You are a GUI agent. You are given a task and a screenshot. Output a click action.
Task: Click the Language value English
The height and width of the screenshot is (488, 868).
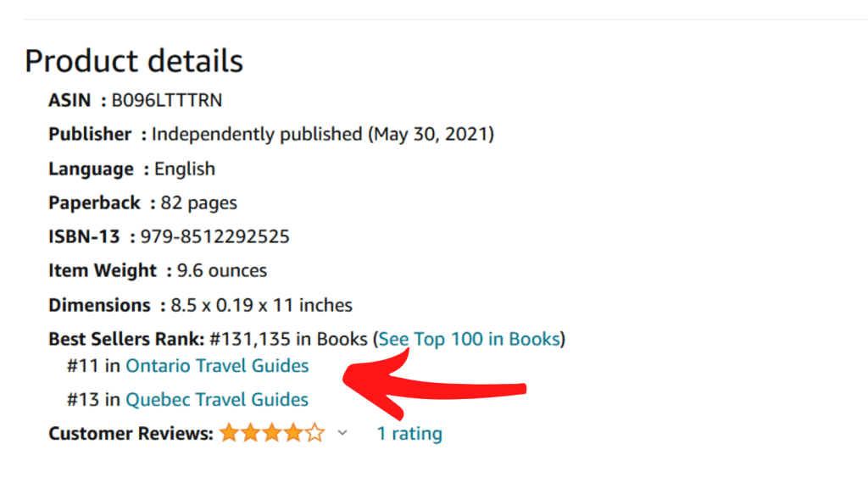[185, 169]
